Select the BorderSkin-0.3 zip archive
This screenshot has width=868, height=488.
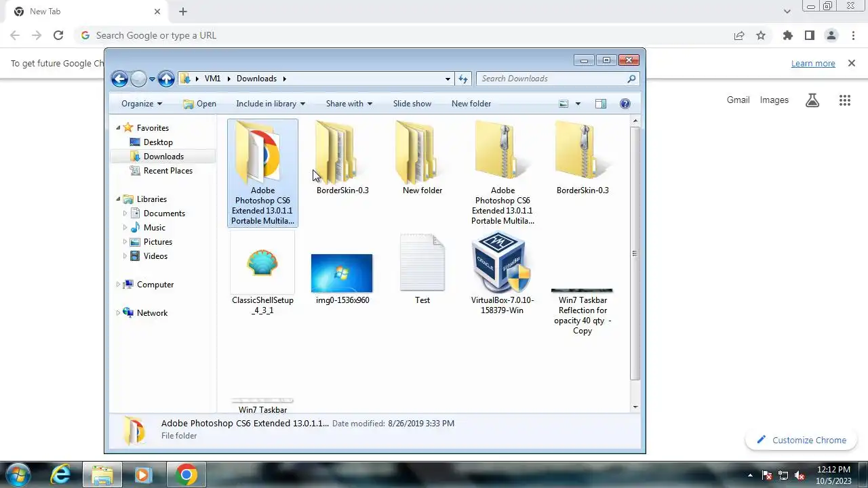(583, 158)
